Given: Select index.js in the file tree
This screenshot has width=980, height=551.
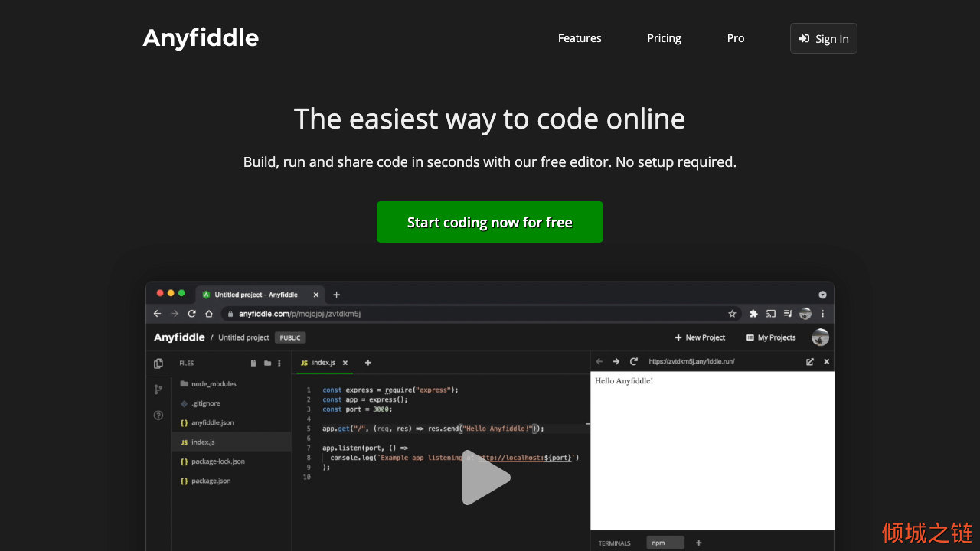Looking at the screenshot, I should pyautogui.click(x=231, y=442).
